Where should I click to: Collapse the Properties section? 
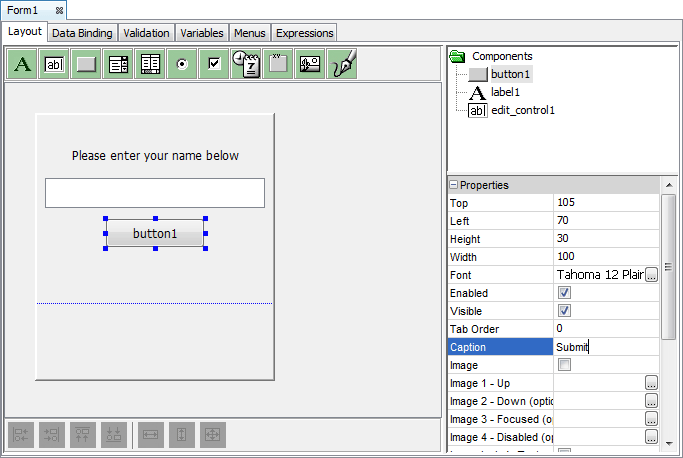(454, 185)
